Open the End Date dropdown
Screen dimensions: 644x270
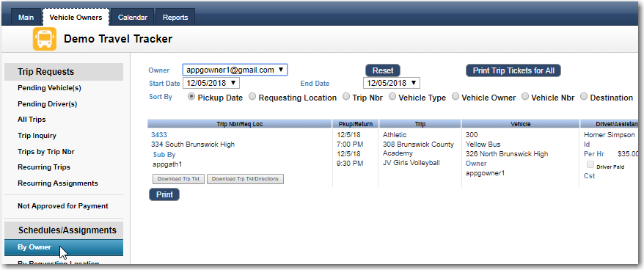click(392, 83)
